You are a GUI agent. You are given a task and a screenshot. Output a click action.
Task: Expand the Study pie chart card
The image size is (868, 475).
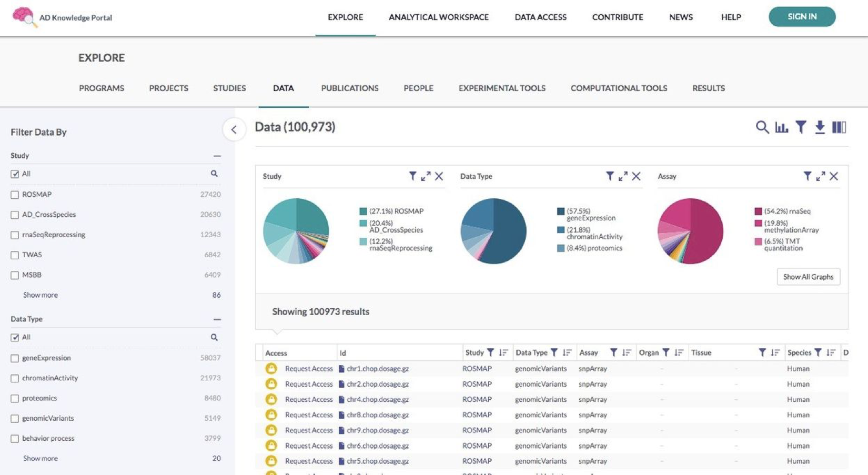[x=426, y=176]
